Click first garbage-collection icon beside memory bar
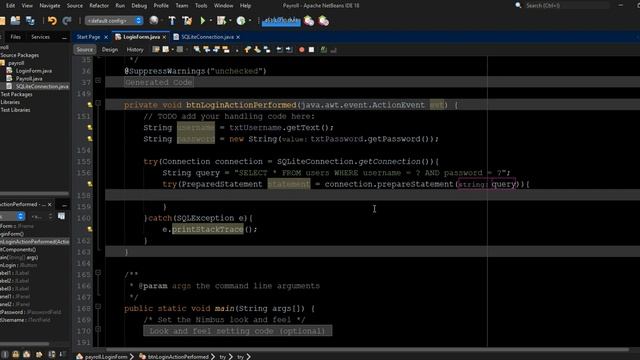640x360 pixels. (x=309, y=20)
